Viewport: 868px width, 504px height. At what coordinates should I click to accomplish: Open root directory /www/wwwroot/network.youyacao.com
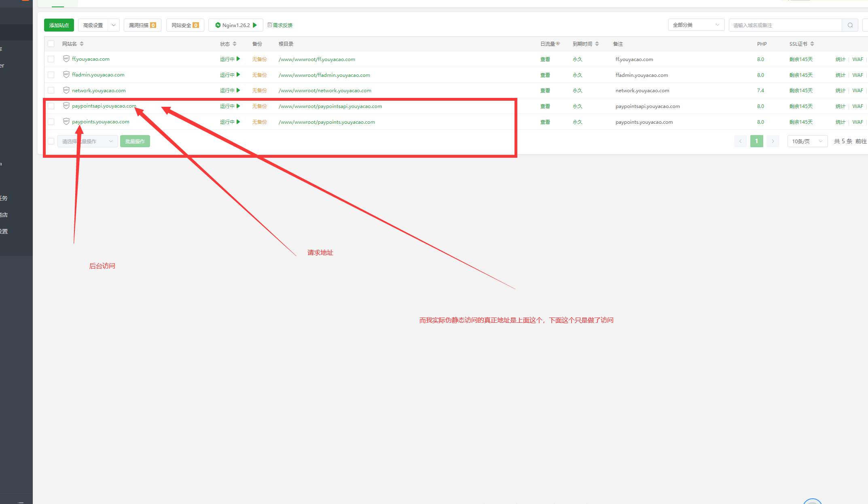click(x=325, y=90)
